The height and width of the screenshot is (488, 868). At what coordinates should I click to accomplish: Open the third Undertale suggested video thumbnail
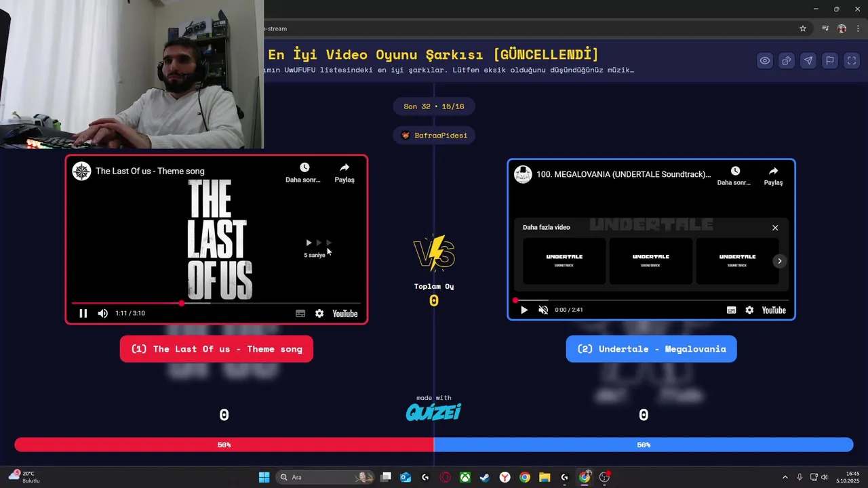[737, 261]
